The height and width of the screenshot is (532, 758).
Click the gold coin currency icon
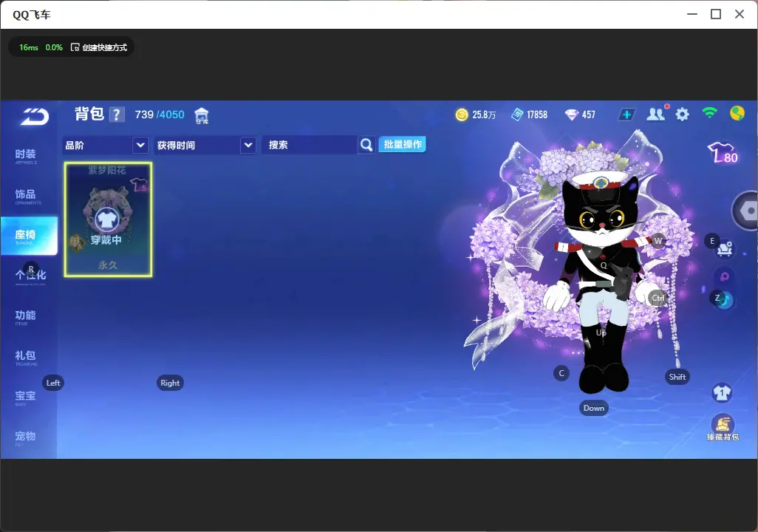[x=462, y=115]
